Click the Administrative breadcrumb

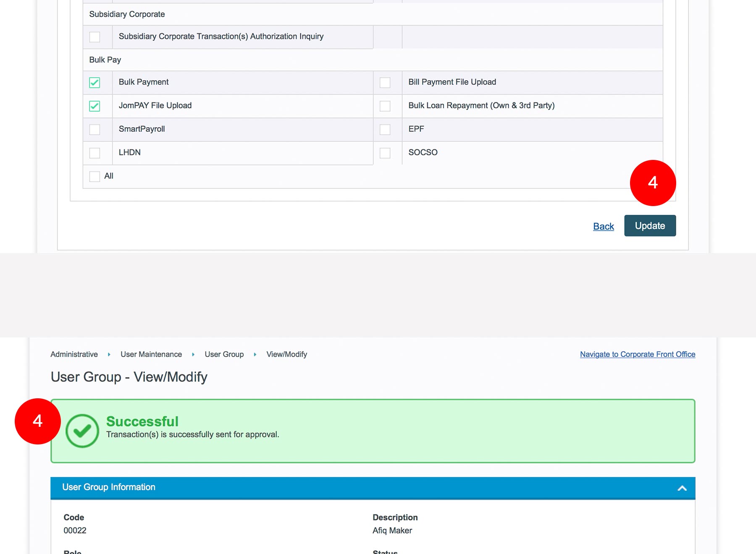[x=74, y=354]
